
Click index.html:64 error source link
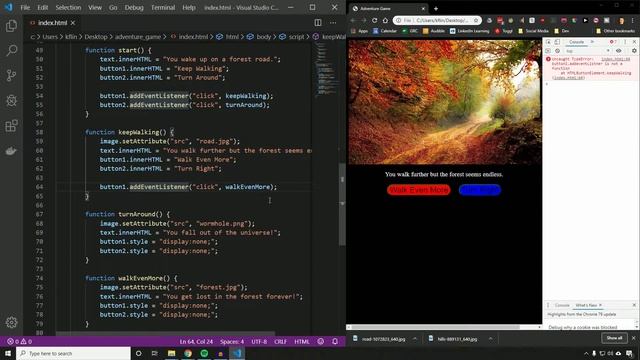click(x=616, y=59)
